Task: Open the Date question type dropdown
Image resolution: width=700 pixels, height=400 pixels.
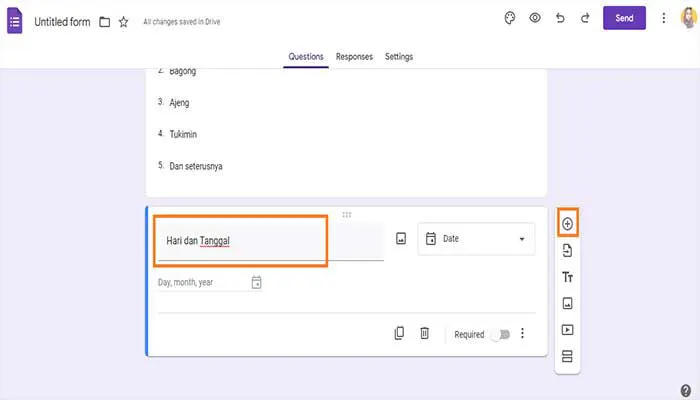Action: click(x=475, y=239)
